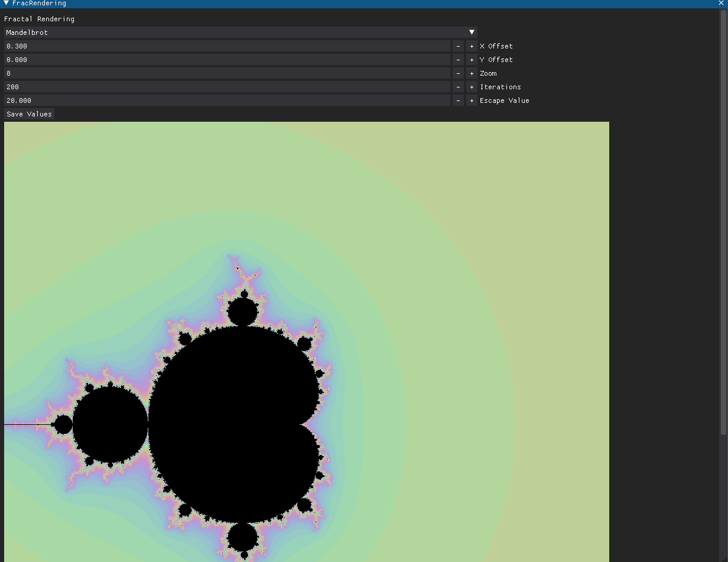Click the Iterations value field
Image resolution: width=728 pixels, height=562 pixels.
pos(227,87)
